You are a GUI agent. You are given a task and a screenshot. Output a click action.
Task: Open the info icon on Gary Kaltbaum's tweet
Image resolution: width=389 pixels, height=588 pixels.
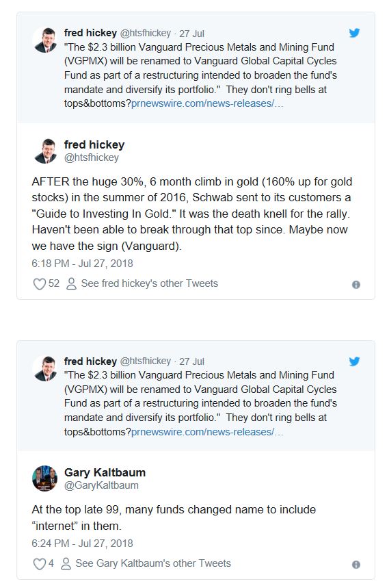[356, 564]
